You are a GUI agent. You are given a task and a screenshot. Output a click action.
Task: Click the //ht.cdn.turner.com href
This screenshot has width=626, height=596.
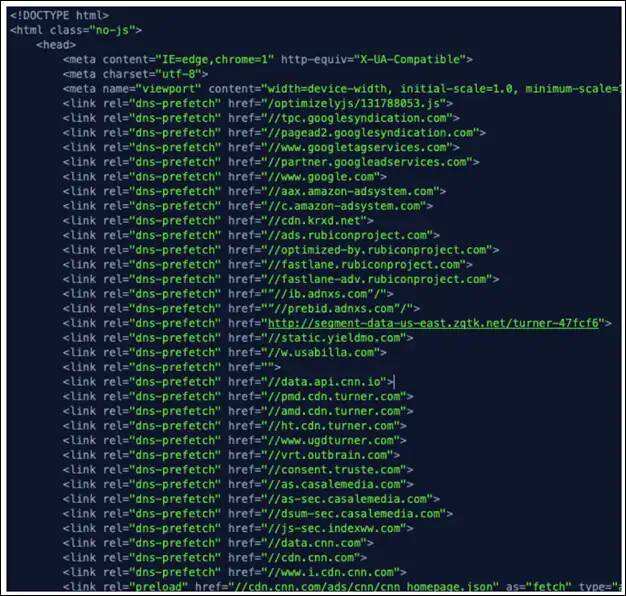coord(333,426)
